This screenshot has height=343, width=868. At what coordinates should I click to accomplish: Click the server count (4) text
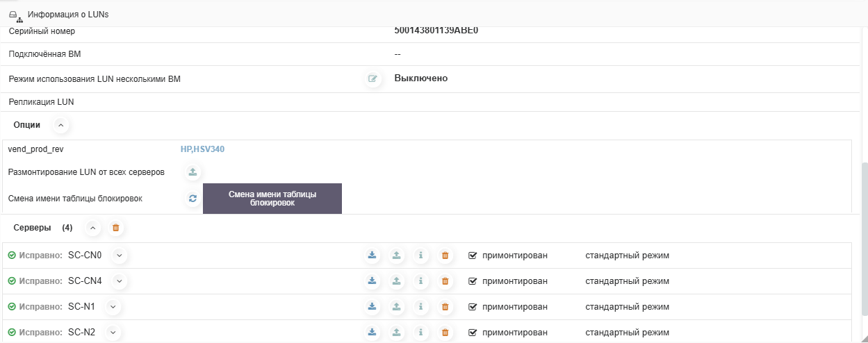pyautogui.click(x=67, y=228)
